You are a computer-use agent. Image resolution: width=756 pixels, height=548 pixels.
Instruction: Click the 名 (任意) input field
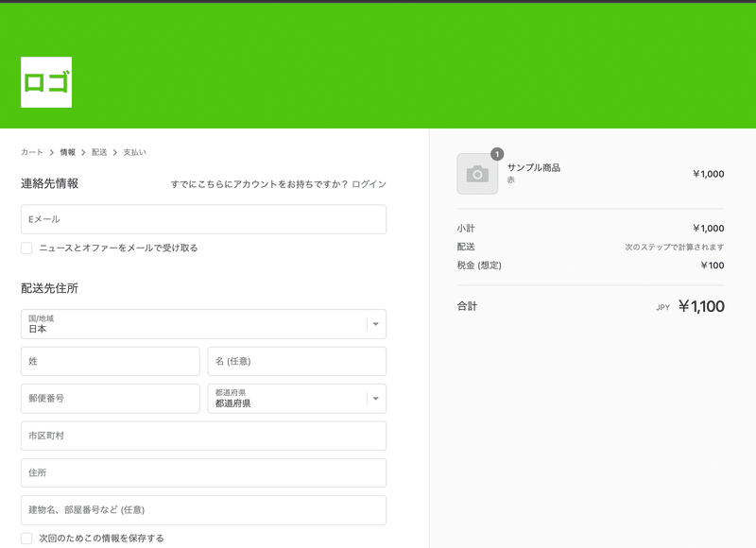pos(297,361)
